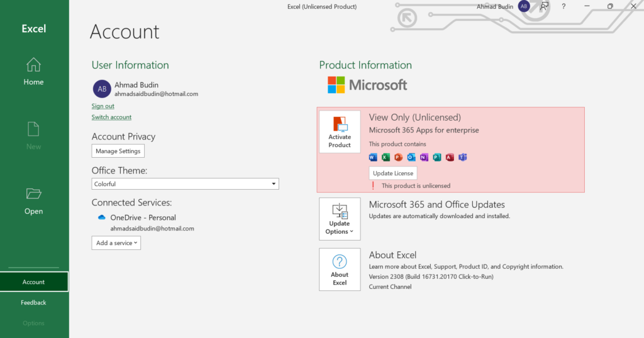Click the Publisher app icon
The image size is (644, 338).
(437, 157)
